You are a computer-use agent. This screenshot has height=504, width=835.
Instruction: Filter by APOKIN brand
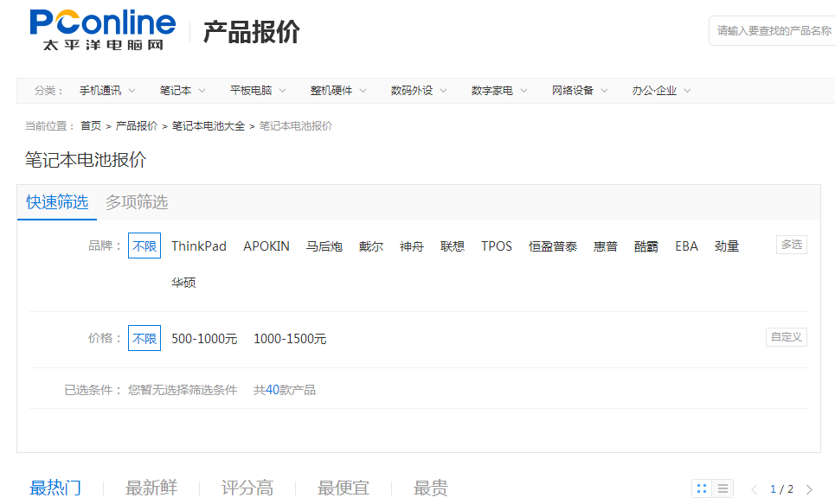(267, 246)
